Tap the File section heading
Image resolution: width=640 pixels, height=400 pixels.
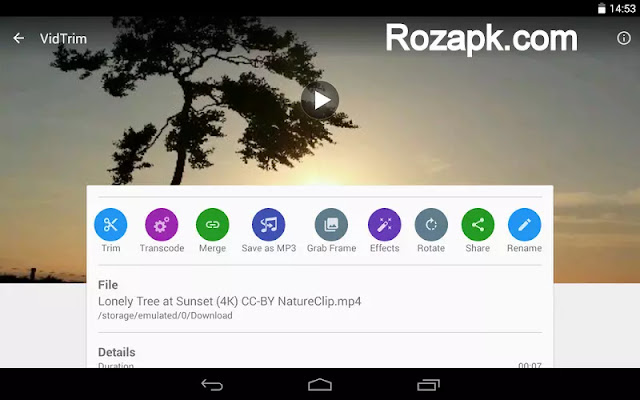(108, 285)
